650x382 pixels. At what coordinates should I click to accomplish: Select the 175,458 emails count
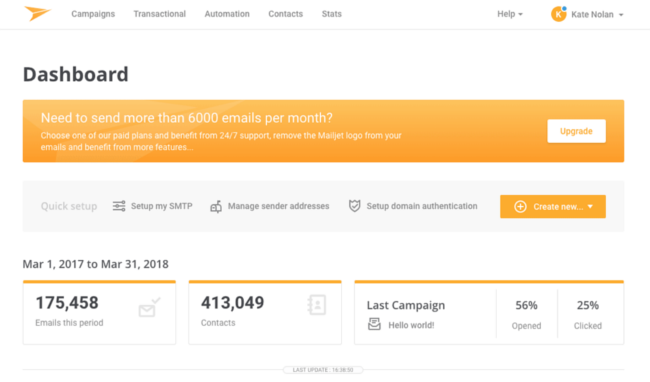67,303
